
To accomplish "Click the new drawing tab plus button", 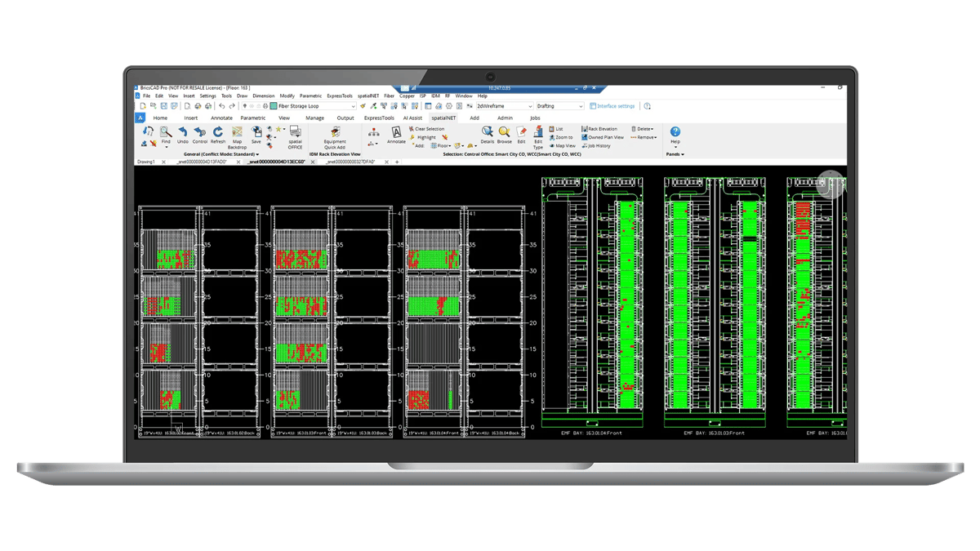I will tap(397, 162).
